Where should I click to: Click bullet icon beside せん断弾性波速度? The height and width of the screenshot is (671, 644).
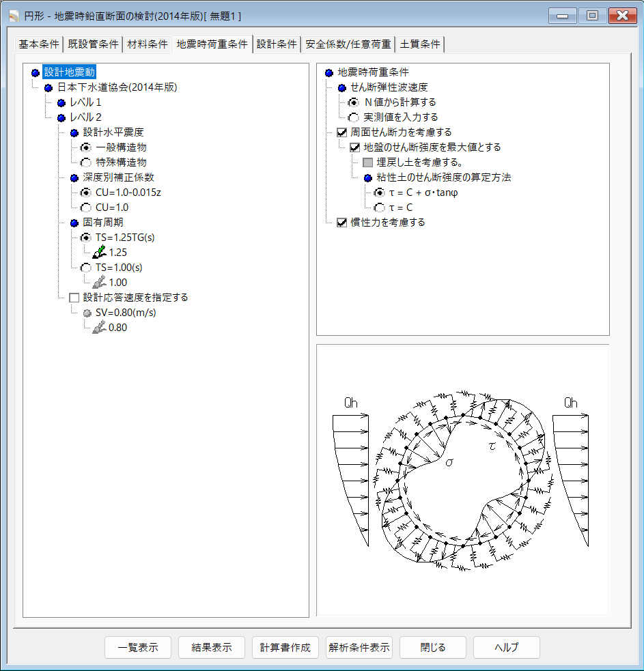point(341,88)
